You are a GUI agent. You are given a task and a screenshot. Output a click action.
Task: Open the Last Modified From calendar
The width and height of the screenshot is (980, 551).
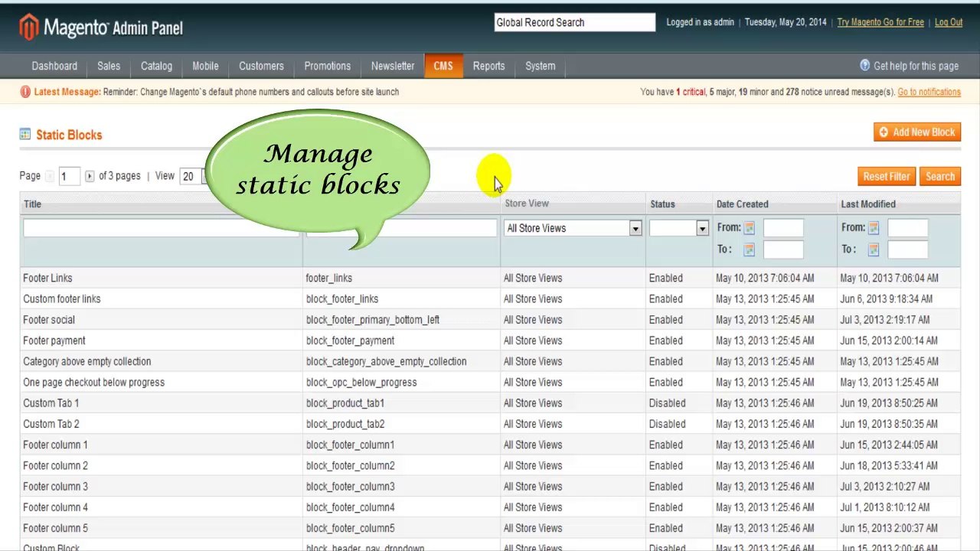(x=874, y=227)
